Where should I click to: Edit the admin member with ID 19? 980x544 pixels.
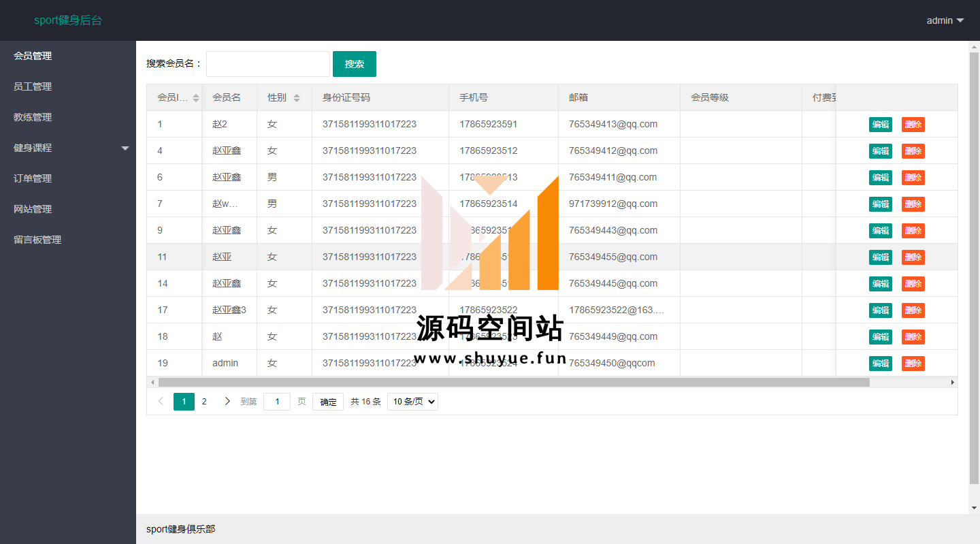pyautogui.click(x=881, y=364)
